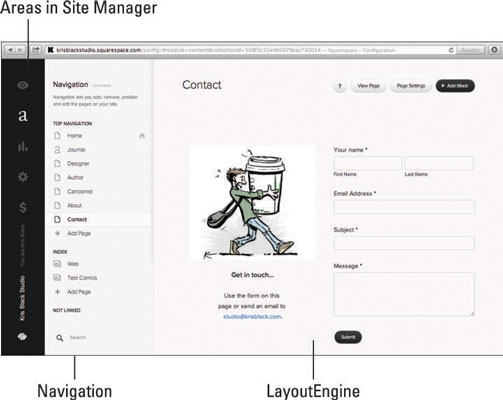This screenshot has width=503, height=400.
Task: Open the About page
Action: coord(74,206)
